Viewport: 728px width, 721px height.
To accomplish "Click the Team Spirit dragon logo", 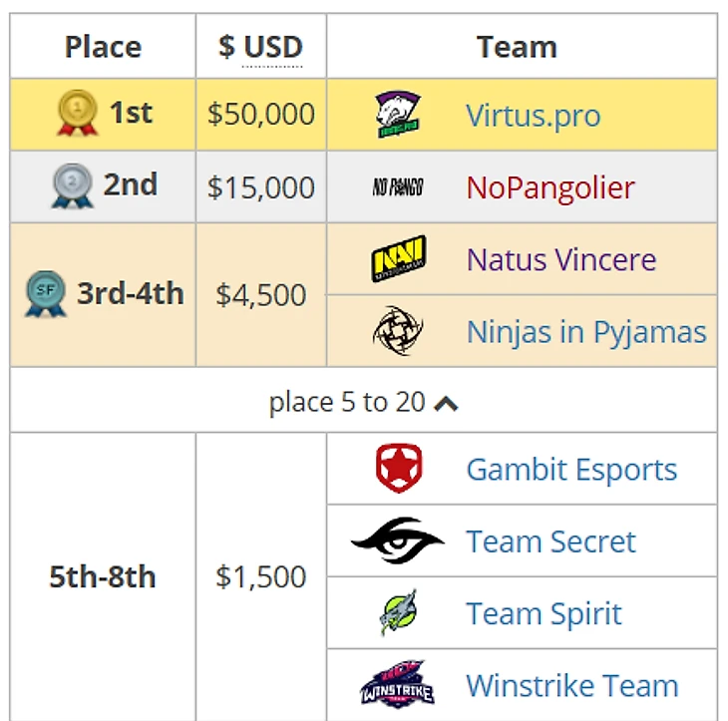I will (398, 612).
